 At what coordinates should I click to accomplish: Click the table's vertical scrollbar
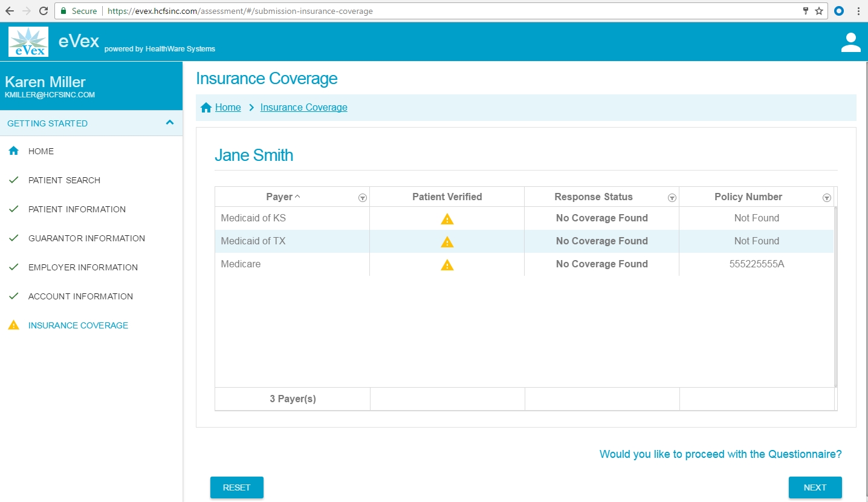pos(835,296)
